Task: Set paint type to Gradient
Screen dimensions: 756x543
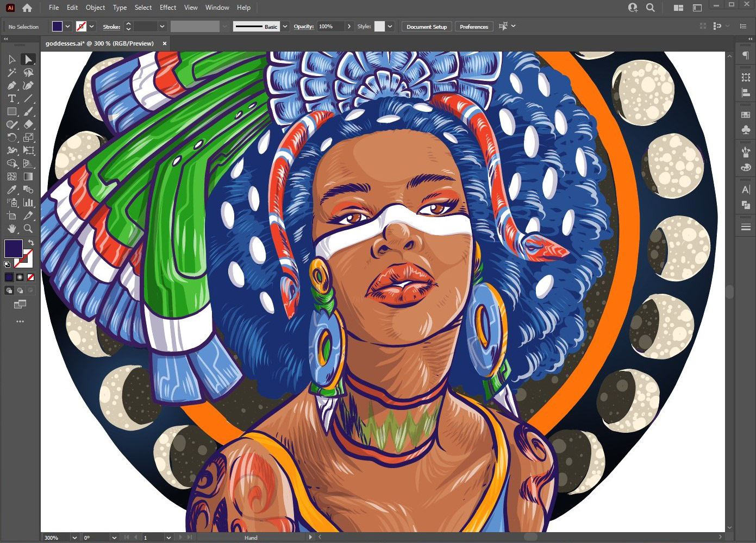Action: (20, 277)
